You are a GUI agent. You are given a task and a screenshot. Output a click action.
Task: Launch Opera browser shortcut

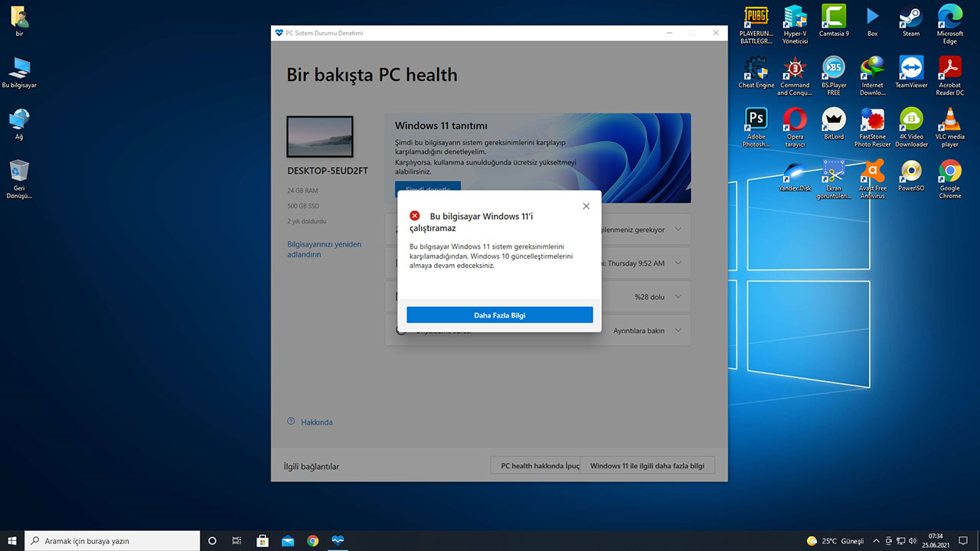[795, 119]
